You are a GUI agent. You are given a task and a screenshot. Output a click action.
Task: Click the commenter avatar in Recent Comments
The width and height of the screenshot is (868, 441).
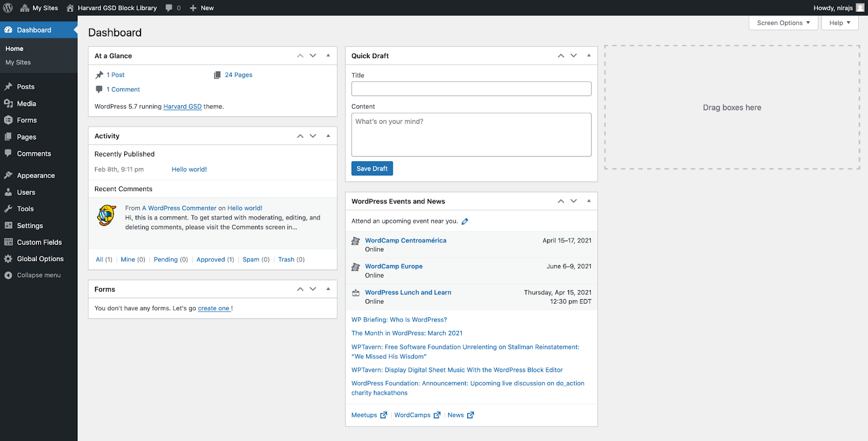pyautogui.click(x=107, y=216)
